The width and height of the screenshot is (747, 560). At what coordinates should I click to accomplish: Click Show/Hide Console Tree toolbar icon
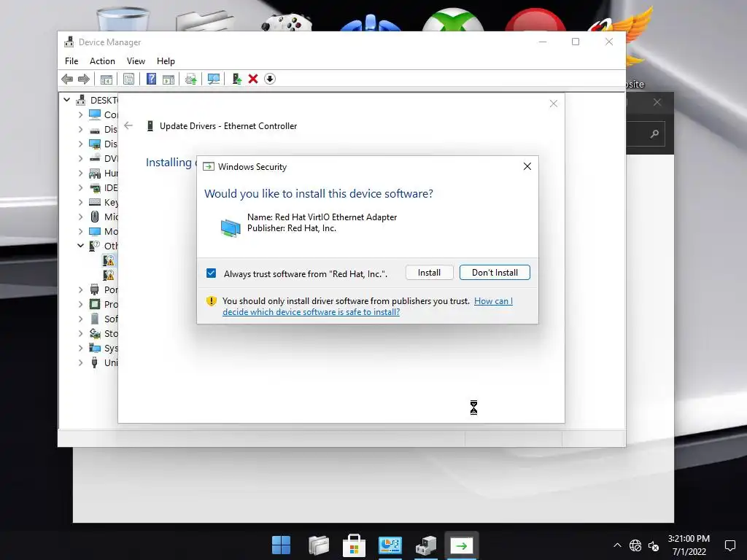click(107, 79)
